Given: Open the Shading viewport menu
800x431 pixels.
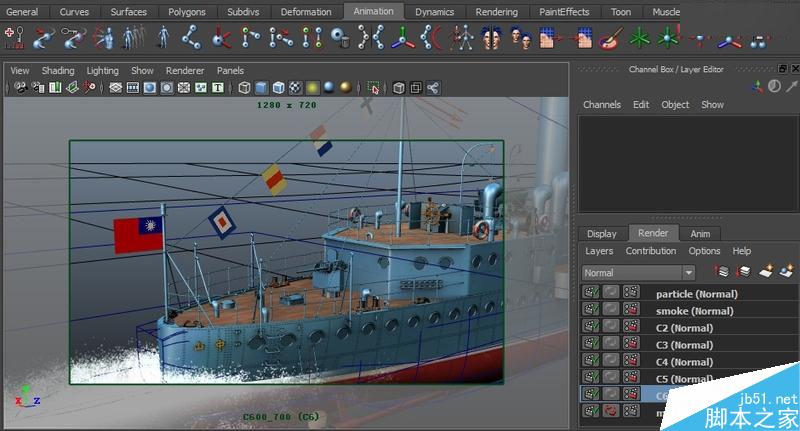Looking at the screenshot, I should [x=57, y=71].
